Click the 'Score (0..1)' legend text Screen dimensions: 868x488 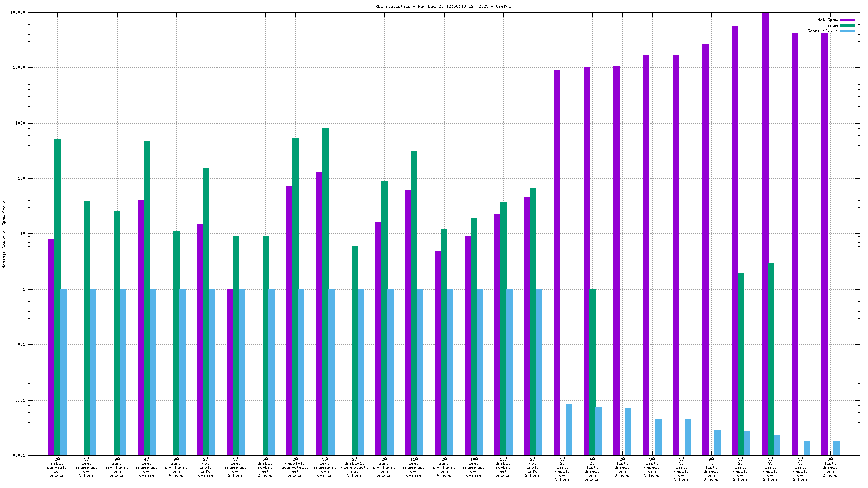822,31
